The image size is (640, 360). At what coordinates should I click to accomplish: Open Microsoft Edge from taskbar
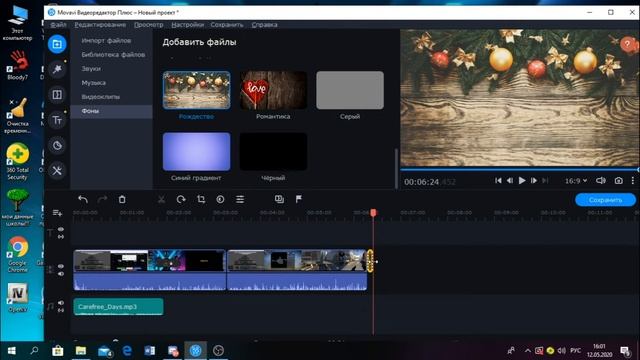click(x=127, y=351)
